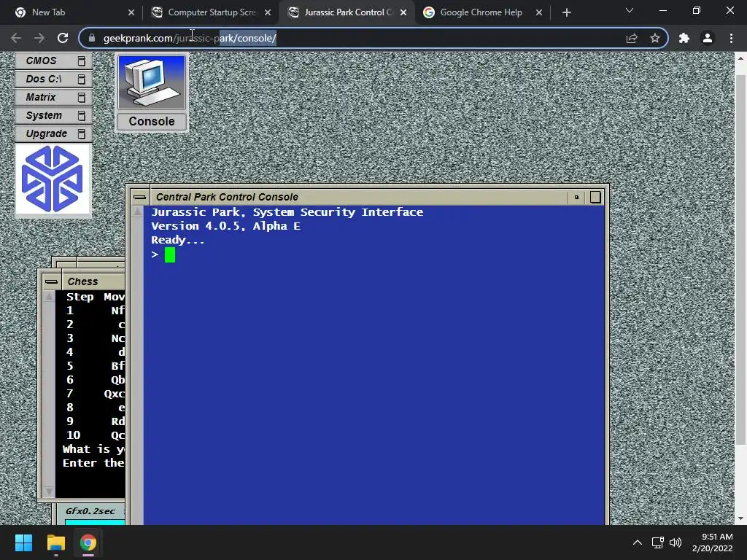Open the Windows Start menu

[x=23, y=542]
